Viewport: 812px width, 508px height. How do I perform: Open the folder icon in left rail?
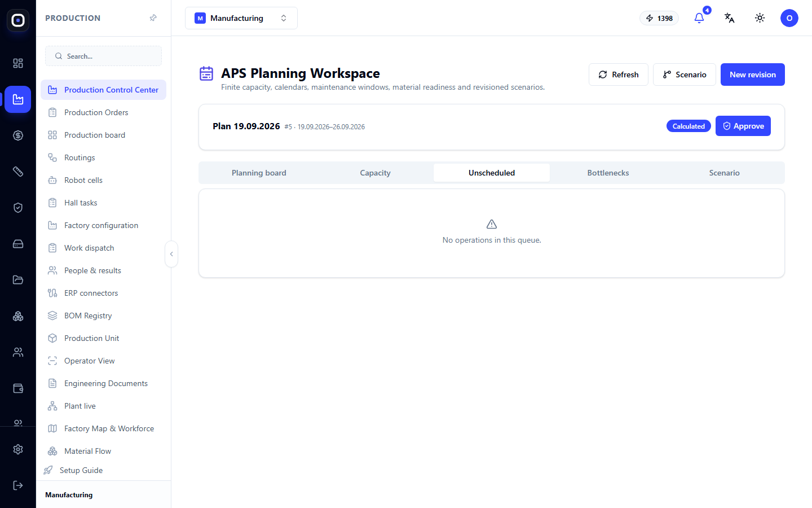18,280
